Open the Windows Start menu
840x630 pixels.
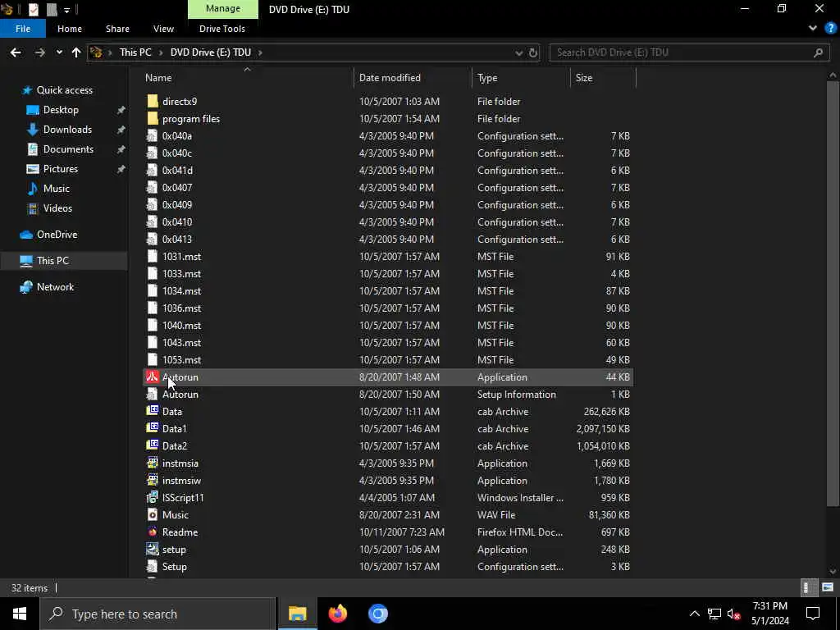point(20,614)
